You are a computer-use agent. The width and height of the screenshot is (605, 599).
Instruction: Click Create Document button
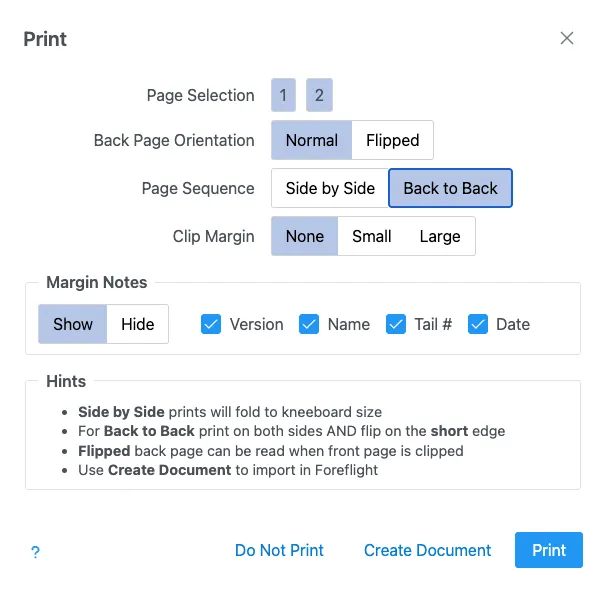click(x=427, y=550)
